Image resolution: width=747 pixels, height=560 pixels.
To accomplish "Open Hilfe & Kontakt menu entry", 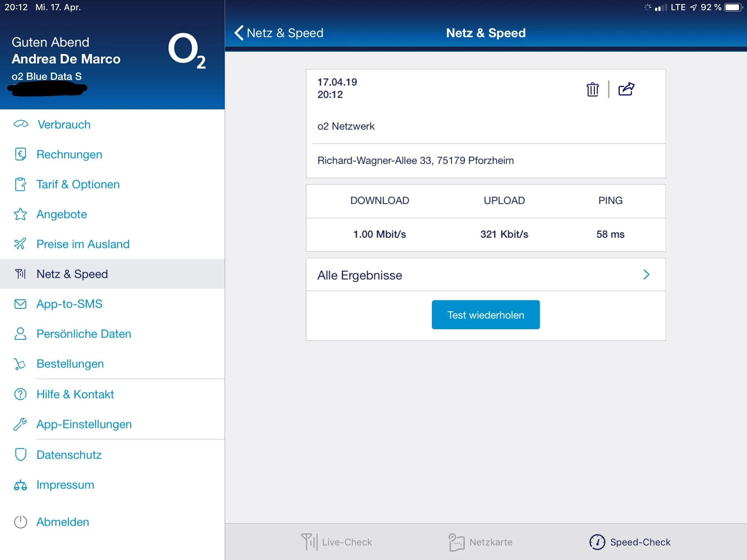I will click(75, 394).
